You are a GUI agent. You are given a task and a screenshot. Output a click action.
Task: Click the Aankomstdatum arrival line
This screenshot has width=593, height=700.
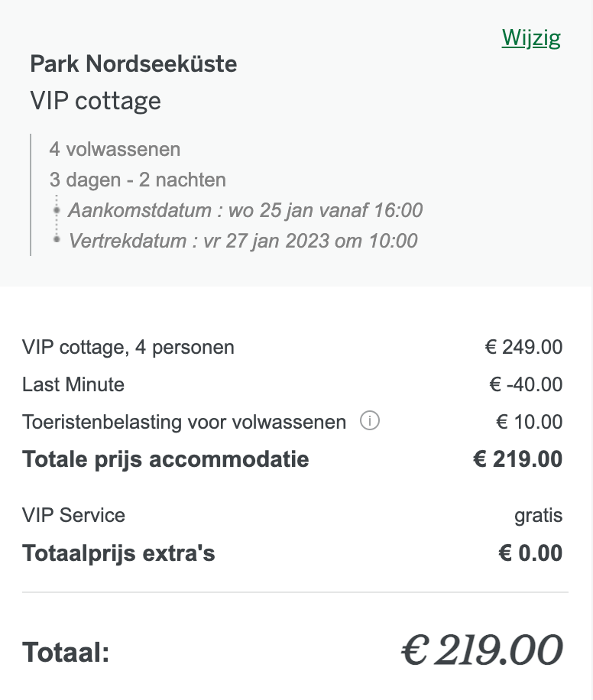pos(245,210)
